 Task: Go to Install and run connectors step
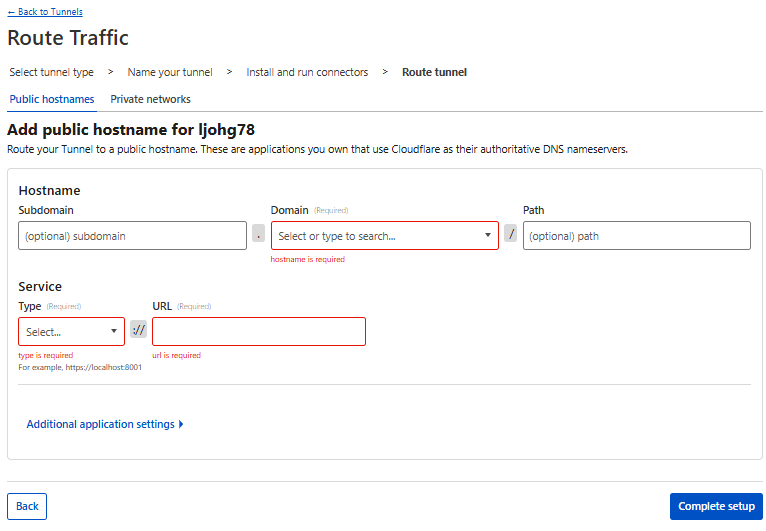pyautogui.click(x=307, y=72)
